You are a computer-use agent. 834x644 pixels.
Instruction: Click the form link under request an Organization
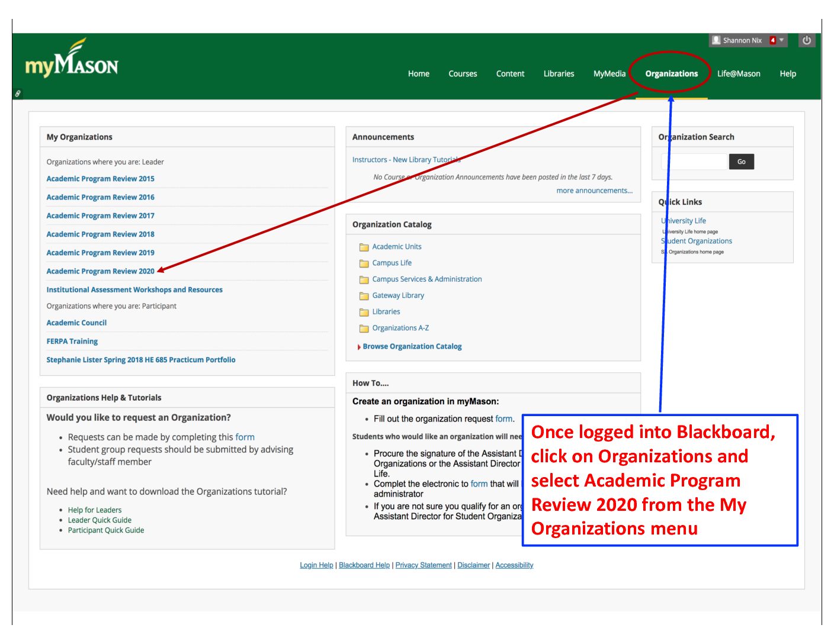point(245,437)
